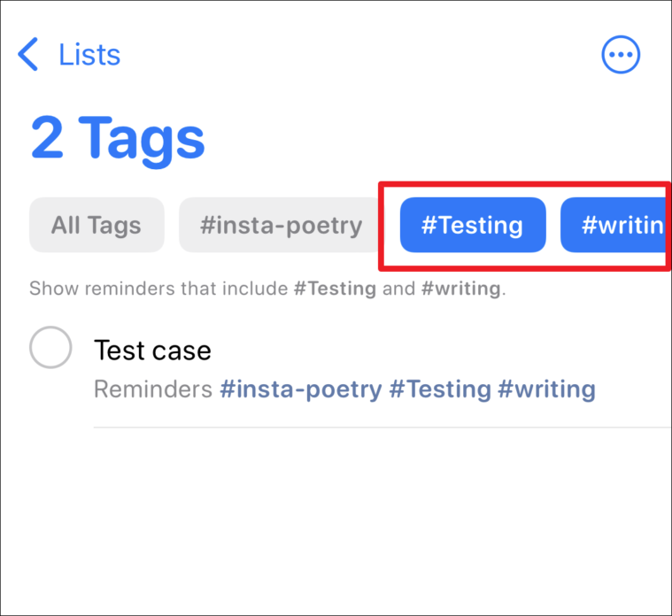Mark Test case reminder as complete
672x616 pixels.
click(50, 348)
